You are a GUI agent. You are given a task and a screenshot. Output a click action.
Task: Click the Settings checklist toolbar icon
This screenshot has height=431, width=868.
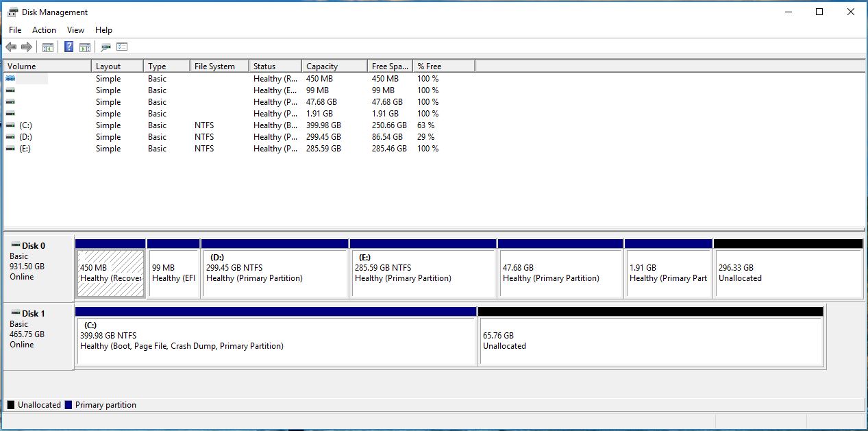pyautogui.click(x=123, y=47)
